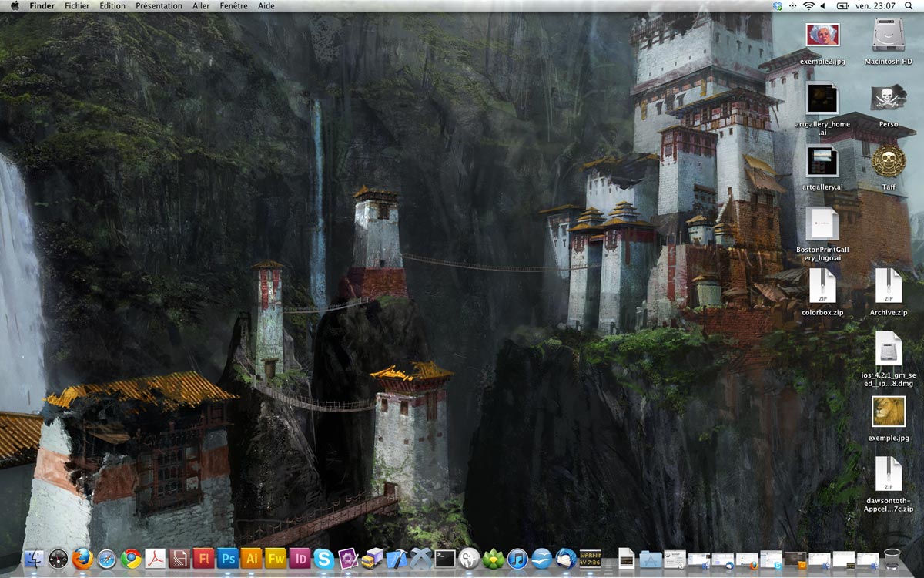Screen dimensions: 924x578
Task: Open InDesign (Id) in the Dock
Action: click(300, 559)
